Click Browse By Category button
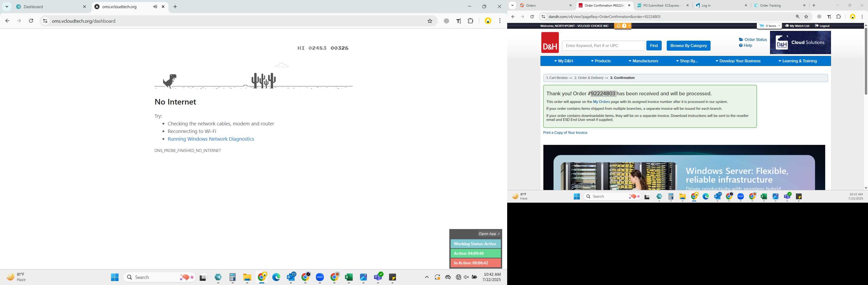This screenshot has width=868, height=285. tap(688, 46)
